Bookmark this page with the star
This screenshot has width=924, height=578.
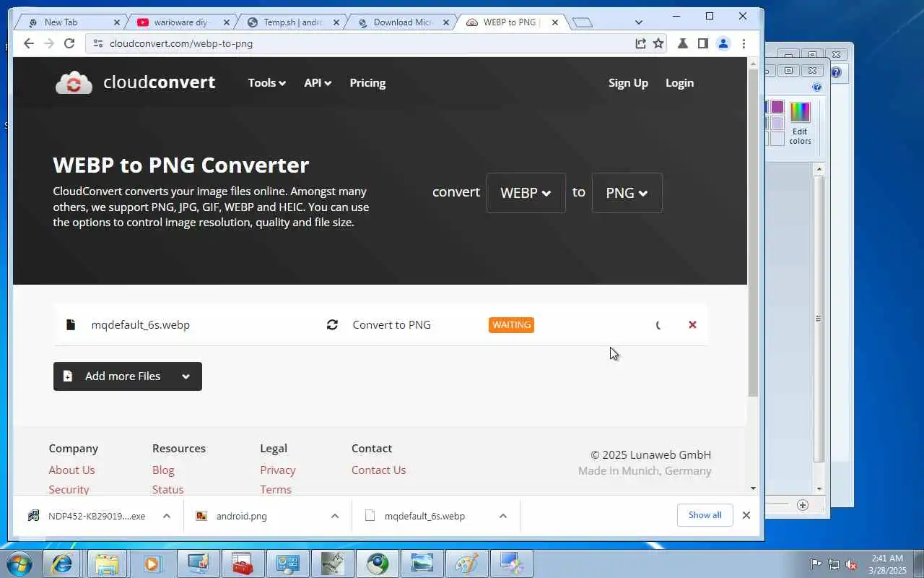click(658, 43)
